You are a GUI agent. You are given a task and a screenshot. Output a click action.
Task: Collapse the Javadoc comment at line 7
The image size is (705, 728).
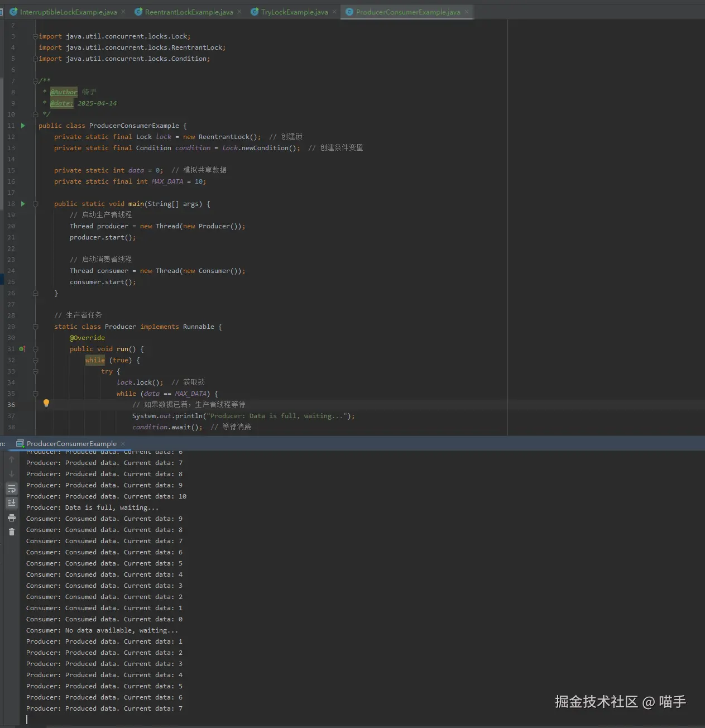click(x=35, y=81)
